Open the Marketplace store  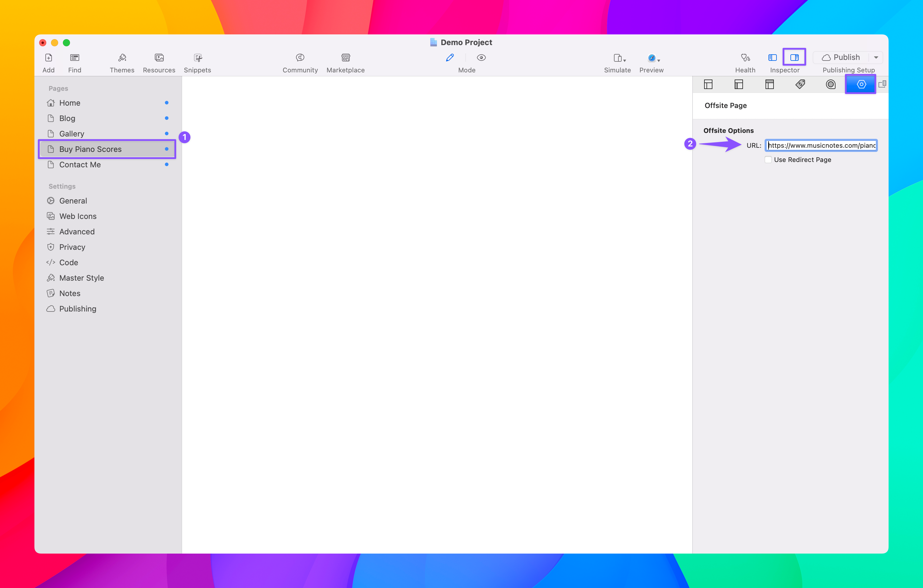pyautogui.click(x=345, y=58)
